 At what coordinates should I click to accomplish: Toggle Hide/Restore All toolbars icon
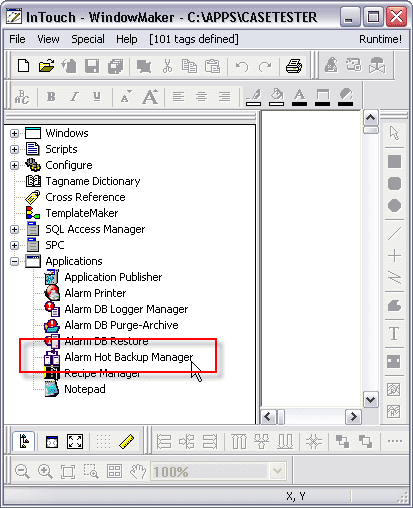pos(52,442)
